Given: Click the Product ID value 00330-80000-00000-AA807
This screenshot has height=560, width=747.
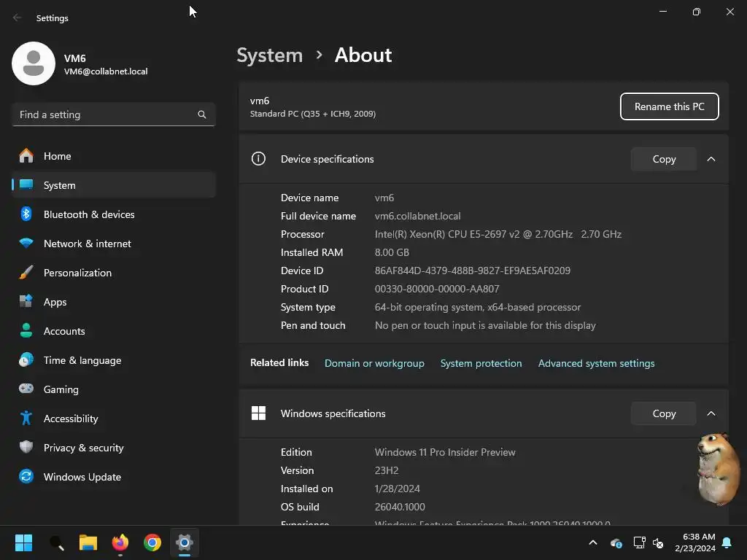Looking at the screenshot, I should [437, 289].
